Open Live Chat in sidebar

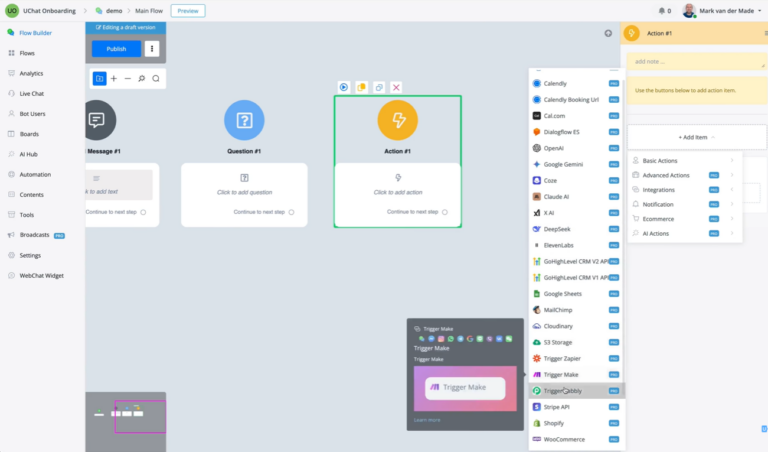coord(31,94)
